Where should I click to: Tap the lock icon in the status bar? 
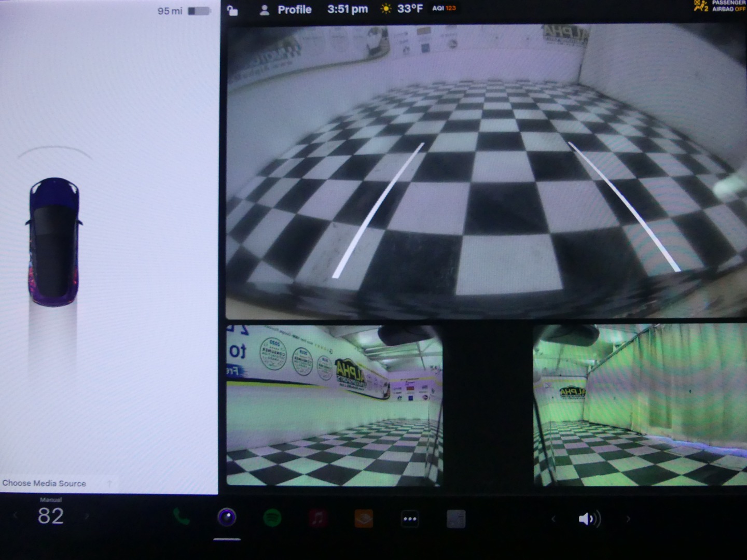(x=231, y=9)
